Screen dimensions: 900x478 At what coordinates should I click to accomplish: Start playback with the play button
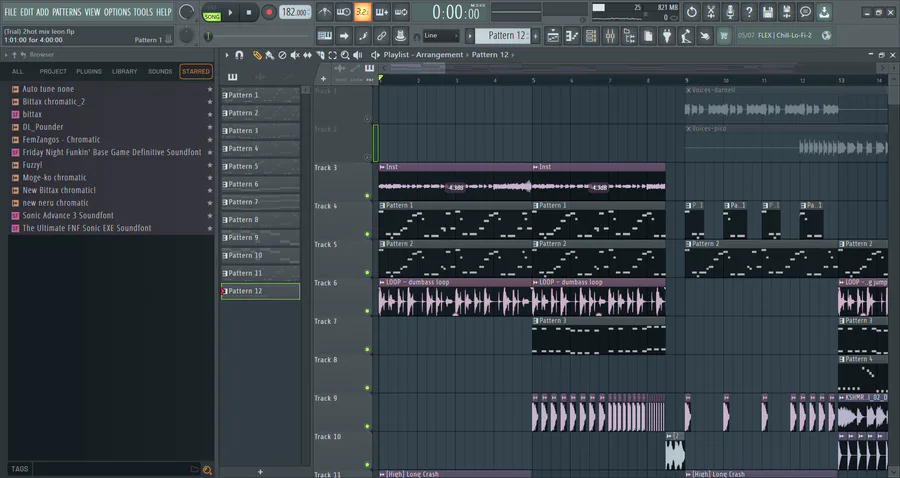tap(230, 12)
